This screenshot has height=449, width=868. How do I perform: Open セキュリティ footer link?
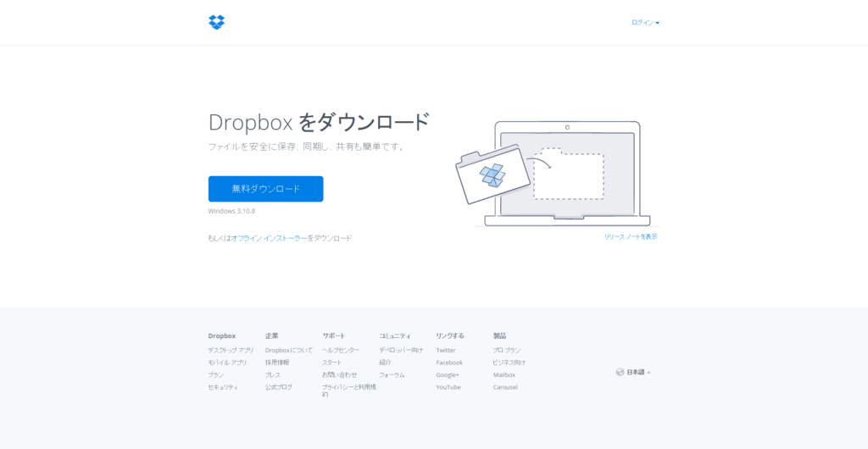[223, 388]
